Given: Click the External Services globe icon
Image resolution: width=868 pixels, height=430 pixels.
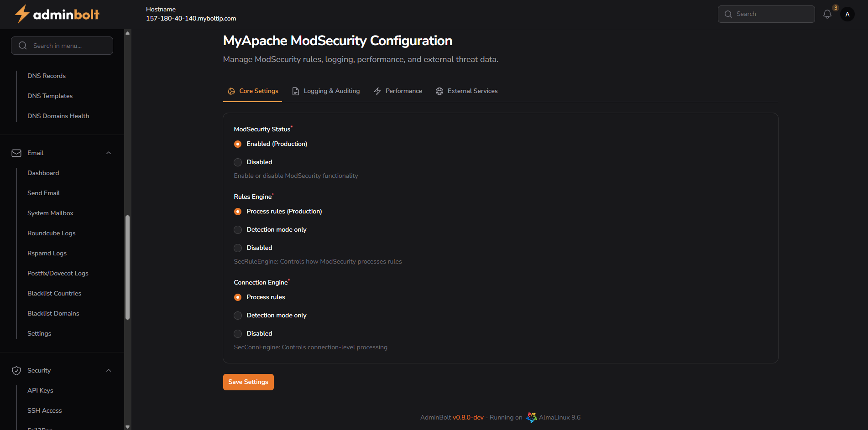Looking at the screenshot, I should point(439,91).
